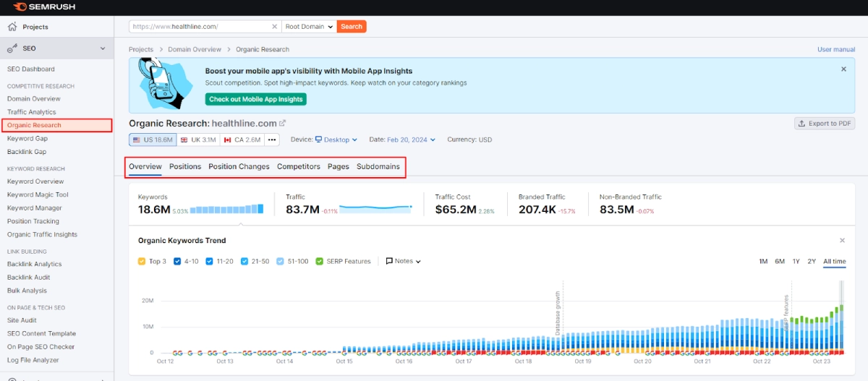Toggle the 11-20 positions checkbox
The image size is (868, 381).
point(210,262)
